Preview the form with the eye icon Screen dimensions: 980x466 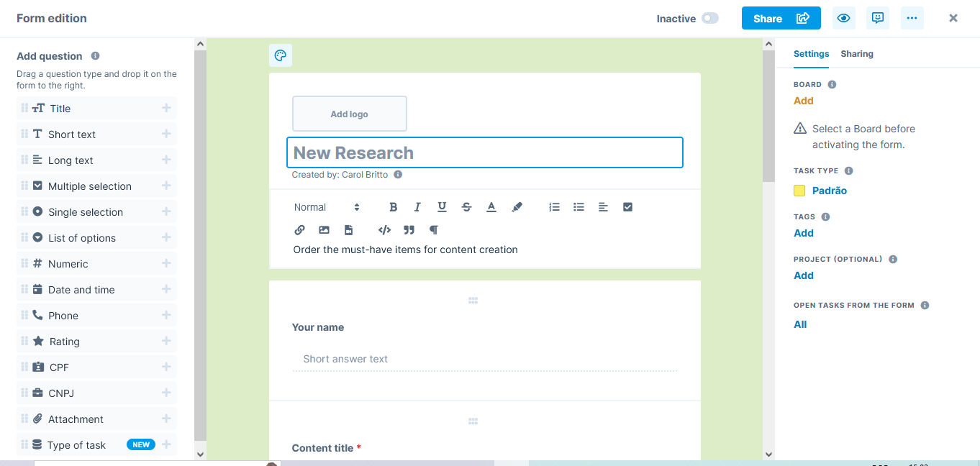tap(843, 17)
